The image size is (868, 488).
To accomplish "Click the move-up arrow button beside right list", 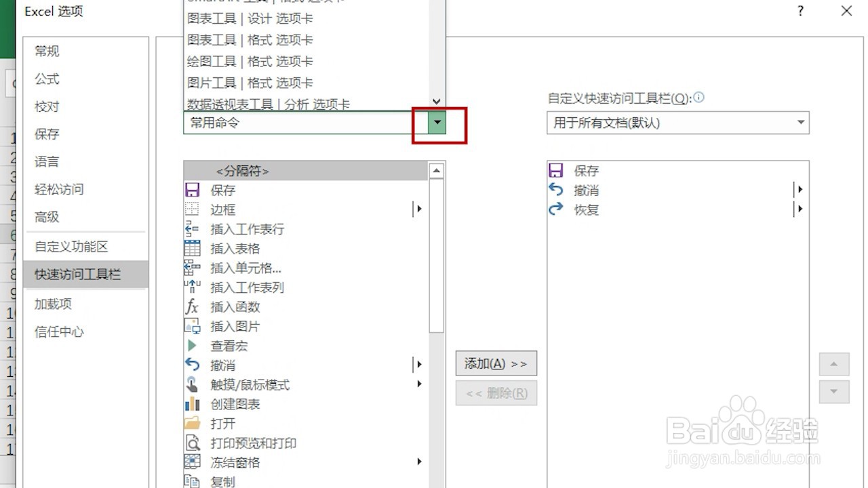I will (x=834, y=364).
